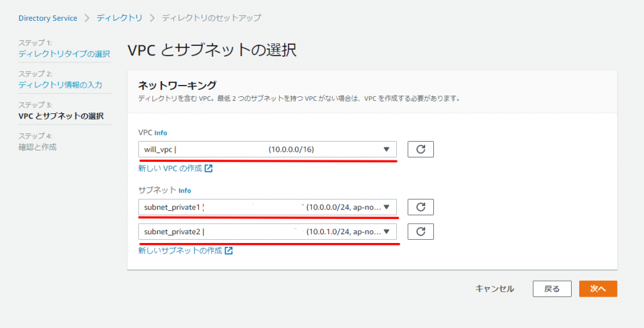Open the will_vpc VPC dropdown

(x=267, y=149)
